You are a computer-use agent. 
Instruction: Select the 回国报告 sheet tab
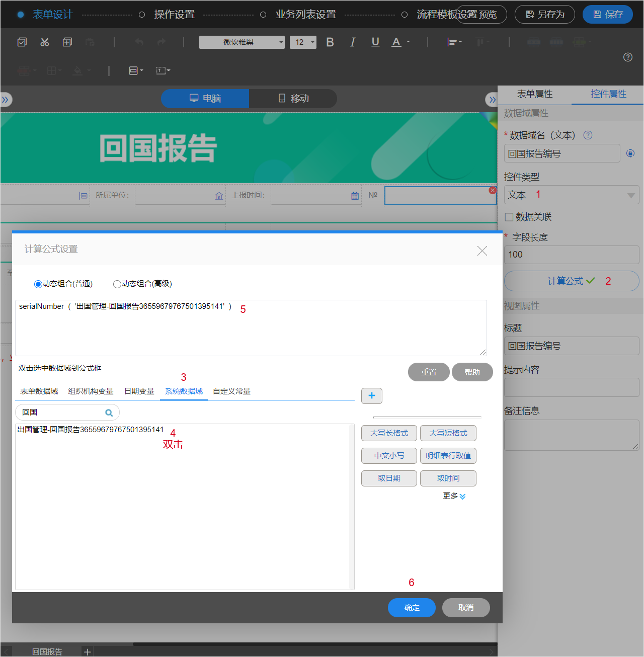pos(47,651)
